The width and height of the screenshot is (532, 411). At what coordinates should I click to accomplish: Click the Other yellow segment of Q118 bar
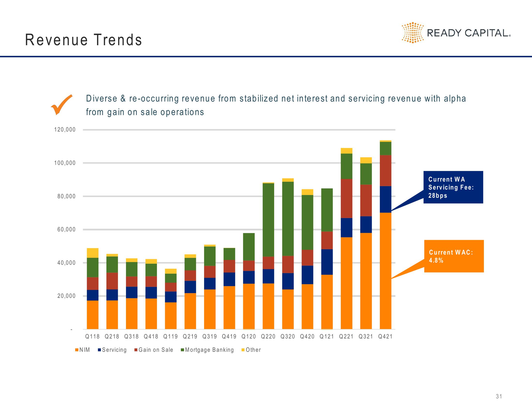point(93,253)
